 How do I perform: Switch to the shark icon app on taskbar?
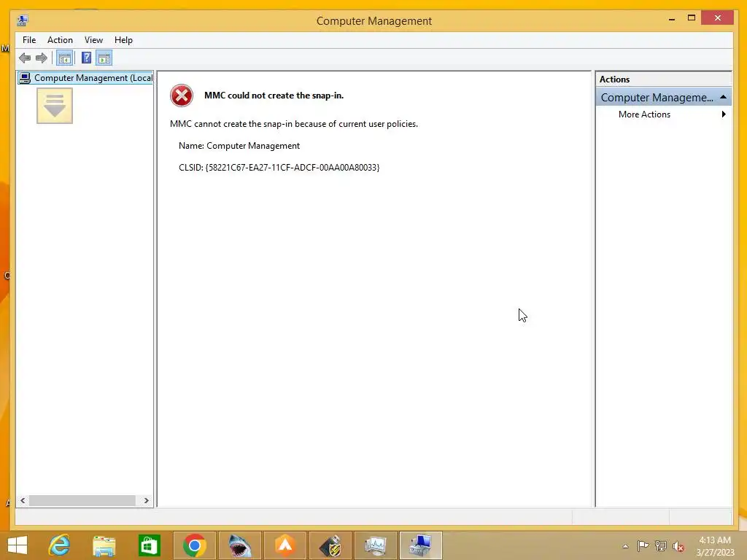point(239,545)
